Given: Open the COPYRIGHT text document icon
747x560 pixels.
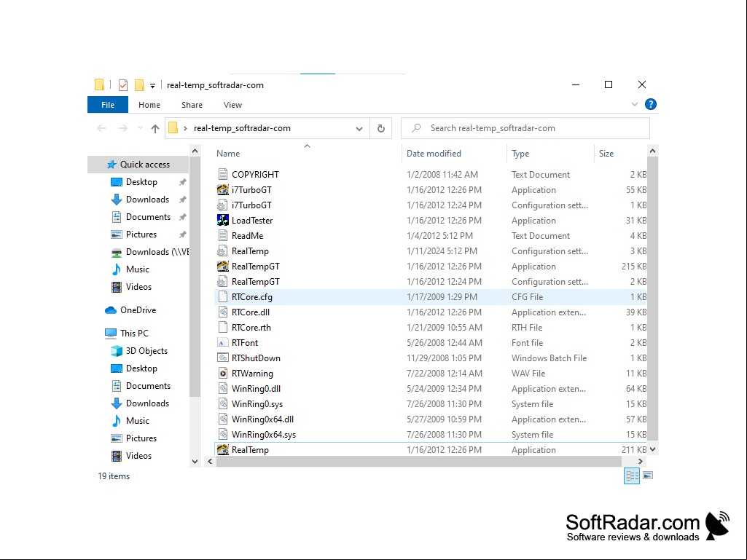Looking at the screenshot, I should [x=222, y=174].
